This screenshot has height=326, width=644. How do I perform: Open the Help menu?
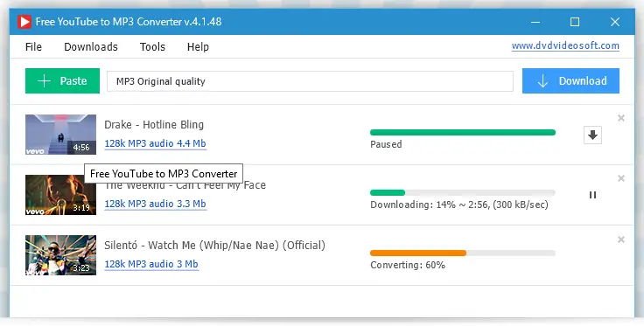[x=198, y=46]
